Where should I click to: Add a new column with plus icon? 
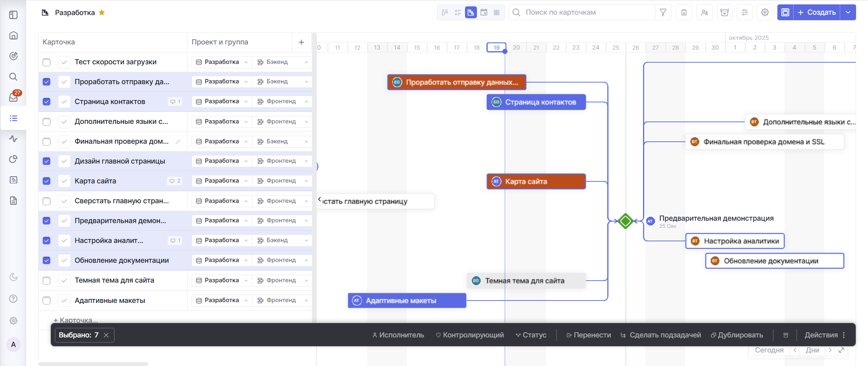(301, 42)
